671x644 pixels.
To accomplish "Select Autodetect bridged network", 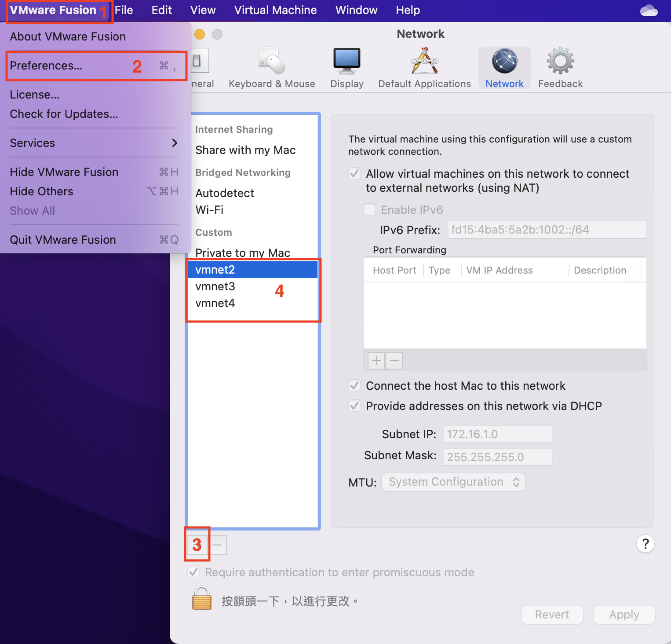I will 253,193.
